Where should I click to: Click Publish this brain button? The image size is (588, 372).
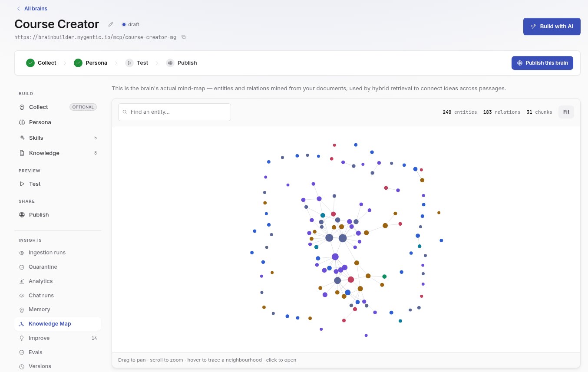pyautogui.click(x=542, y=63)
